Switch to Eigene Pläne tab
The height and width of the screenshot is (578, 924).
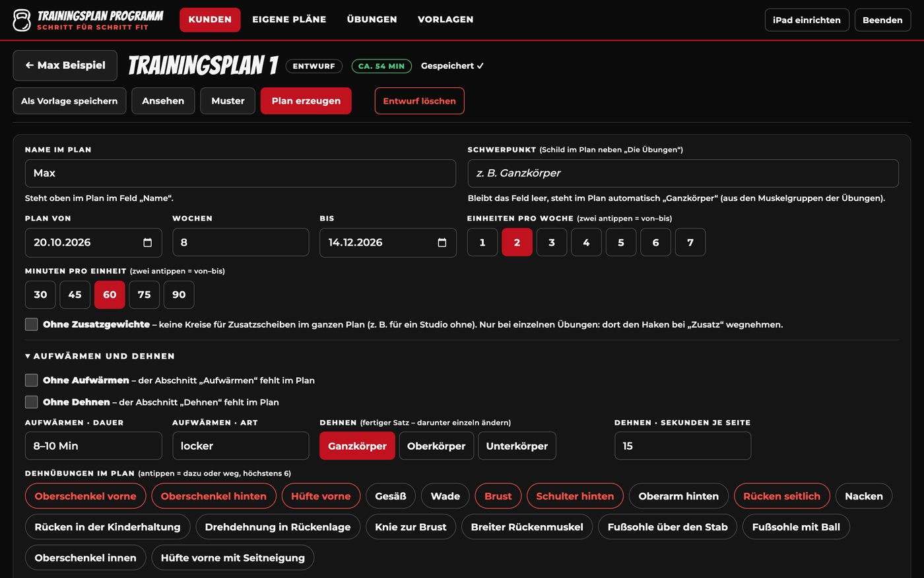pos(289,20)
